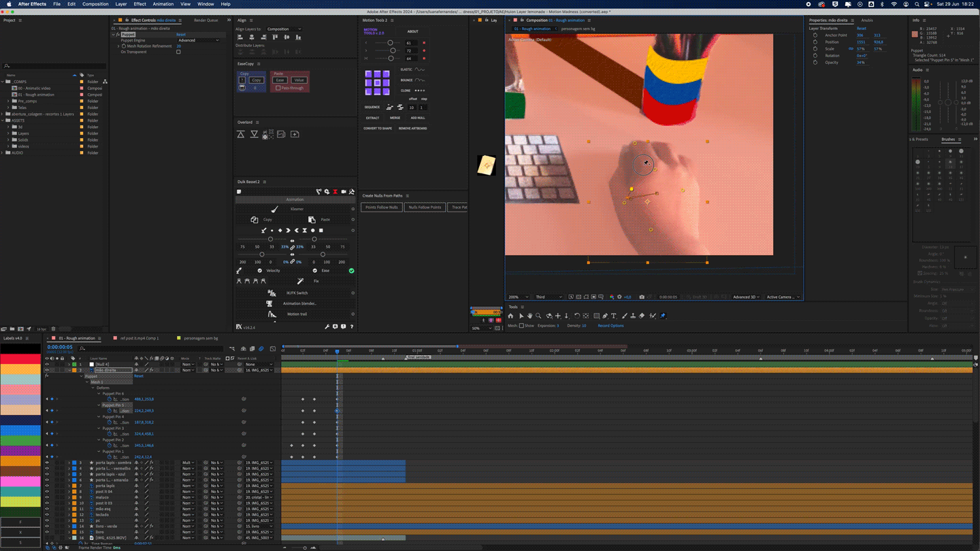Expand the ASSETS folder in Project panel
This screenshot has width=980, height=551.
coord(3,120)
